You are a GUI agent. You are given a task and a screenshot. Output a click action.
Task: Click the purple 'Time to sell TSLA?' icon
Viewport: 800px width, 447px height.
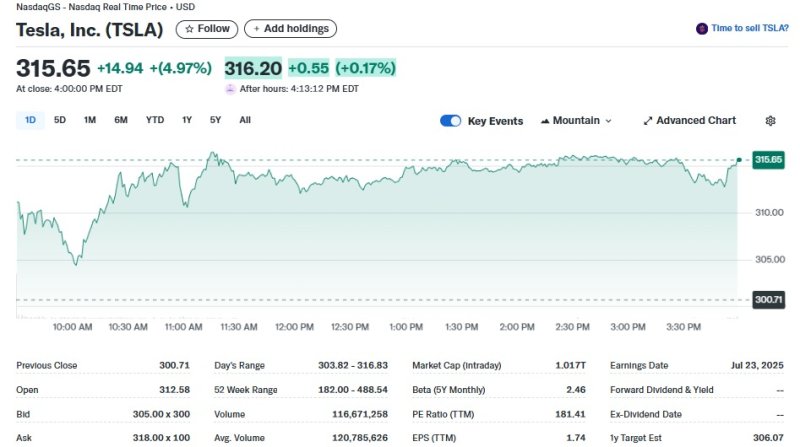point(702,29)
